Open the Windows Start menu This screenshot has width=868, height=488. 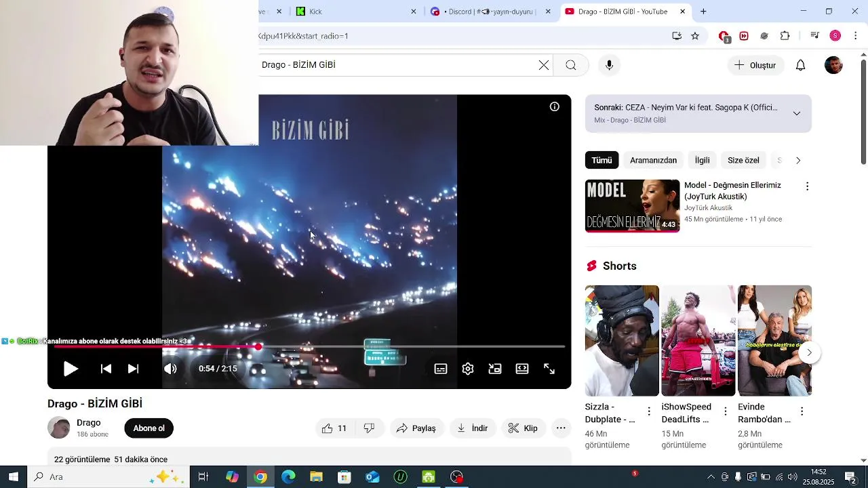(13, 477)
